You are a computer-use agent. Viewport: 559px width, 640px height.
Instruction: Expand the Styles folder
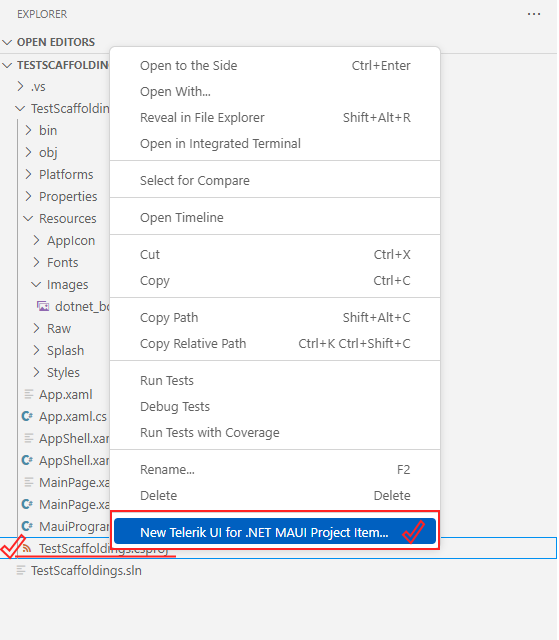coord(36,372)
